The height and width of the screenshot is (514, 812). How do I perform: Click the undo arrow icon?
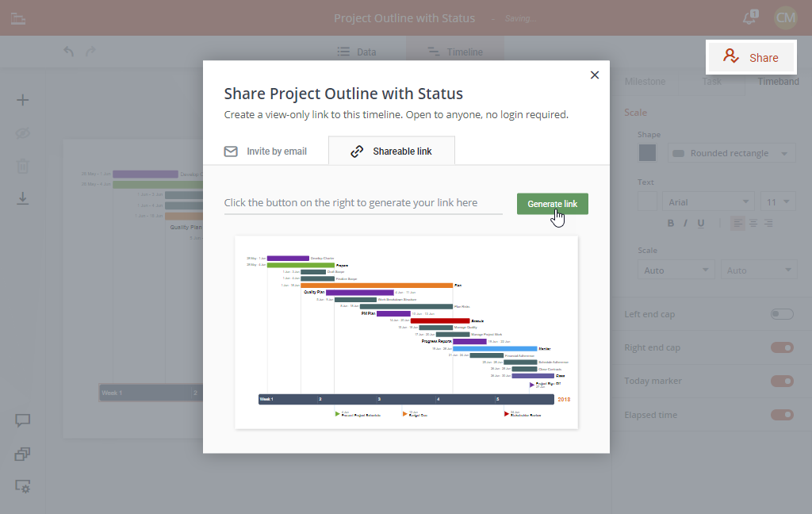69,52
